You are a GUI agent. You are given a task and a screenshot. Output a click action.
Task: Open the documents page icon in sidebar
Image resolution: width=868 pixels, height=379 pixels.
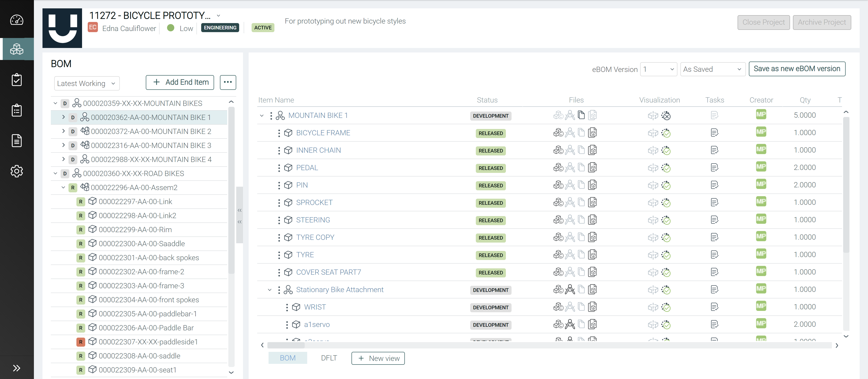coord(17,141)
